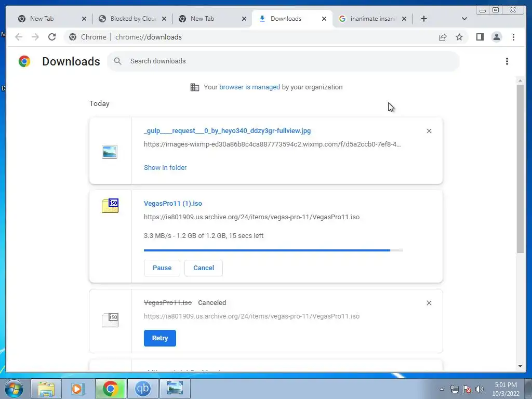Close the first New Tab tab
The width and height of the screenshot is (532, 399).
click(x=84, y=19)
